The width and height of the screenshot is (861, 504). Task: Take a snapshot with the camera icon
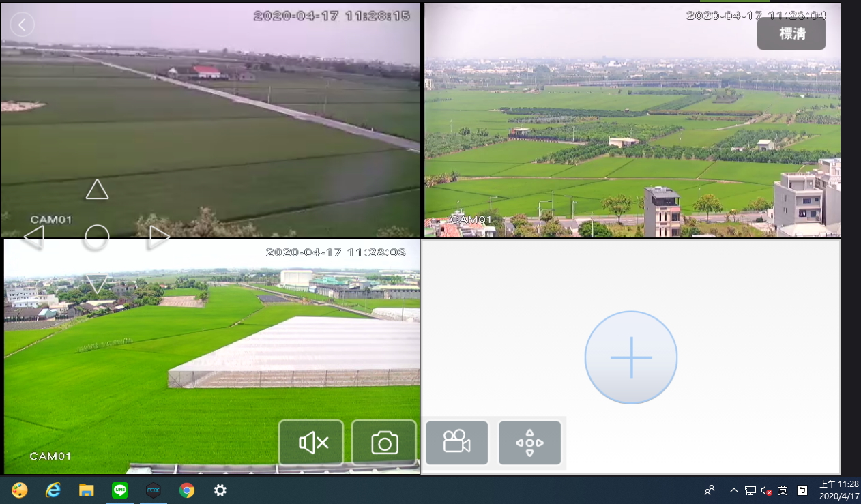pyautogui.click(x=384, y=443)
